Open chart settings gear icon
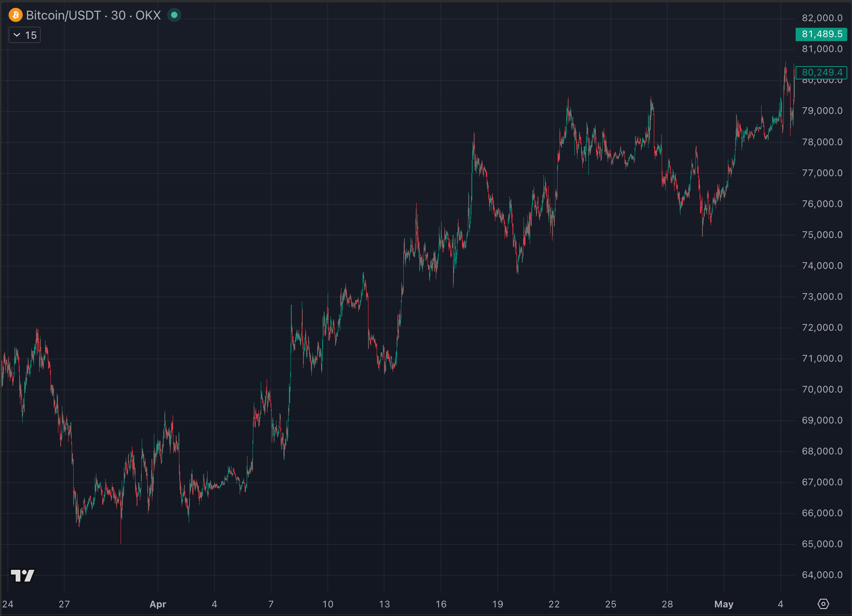The height and width of the screenshot is (616, 852). [x=823, y=604]
